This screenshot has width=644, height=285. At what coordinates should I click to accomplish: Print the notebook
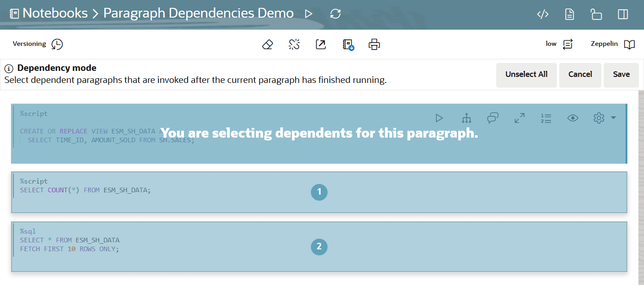click(374, 44)
